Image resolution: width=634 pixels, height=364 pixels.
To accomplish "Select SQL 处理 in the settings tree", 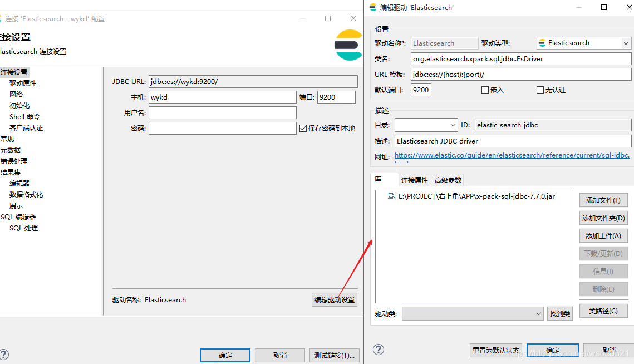I will click(23, 228).
